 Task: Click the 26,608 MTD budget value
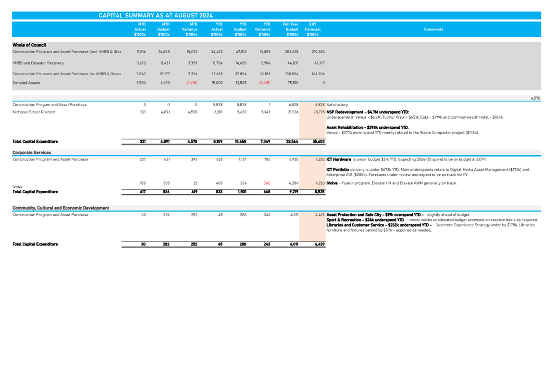click(164, 52)
